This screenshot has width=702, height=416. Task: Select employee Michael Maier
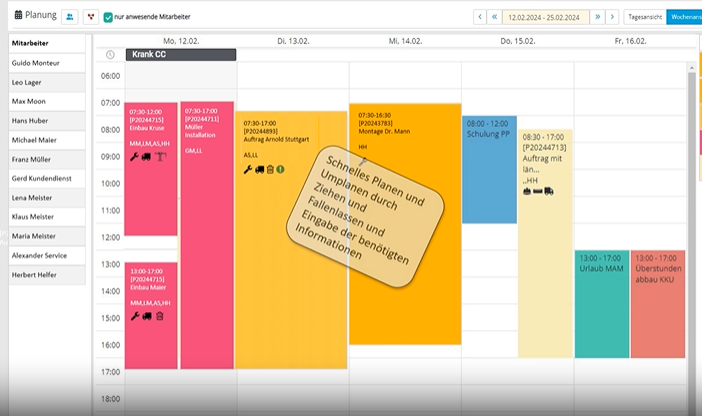(x=47, y=140)
